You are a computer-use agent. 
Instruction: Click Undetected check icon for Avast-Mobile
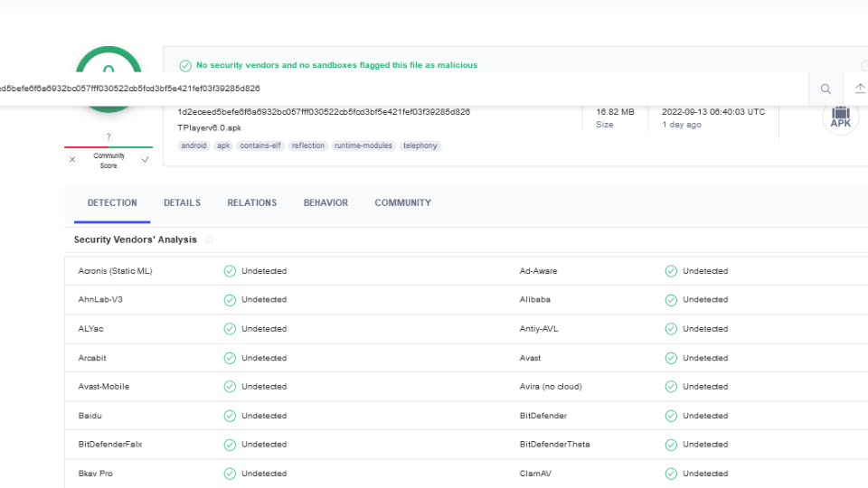point(230,387)
